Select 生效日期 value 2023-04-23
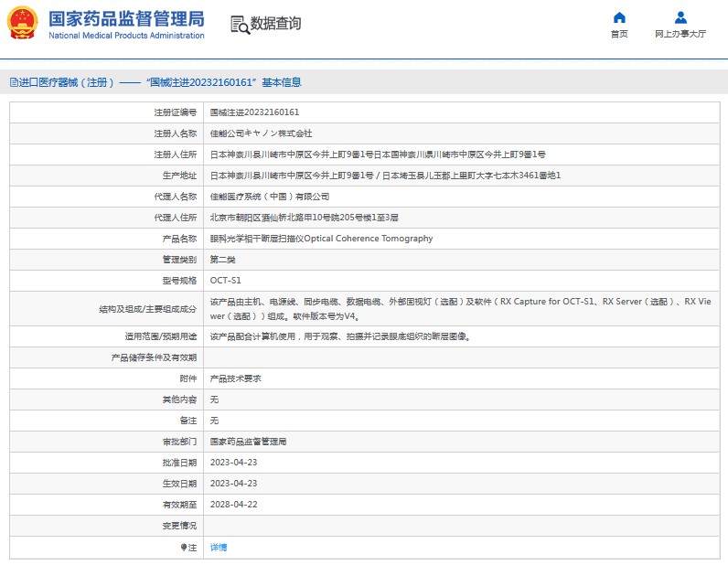 233,484
